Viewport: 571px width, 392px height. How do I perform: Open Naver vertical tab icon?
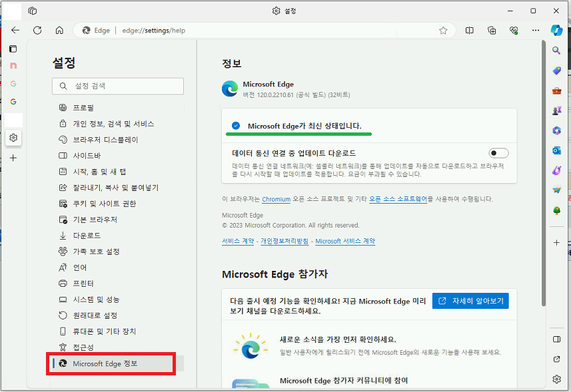[13, 65]
